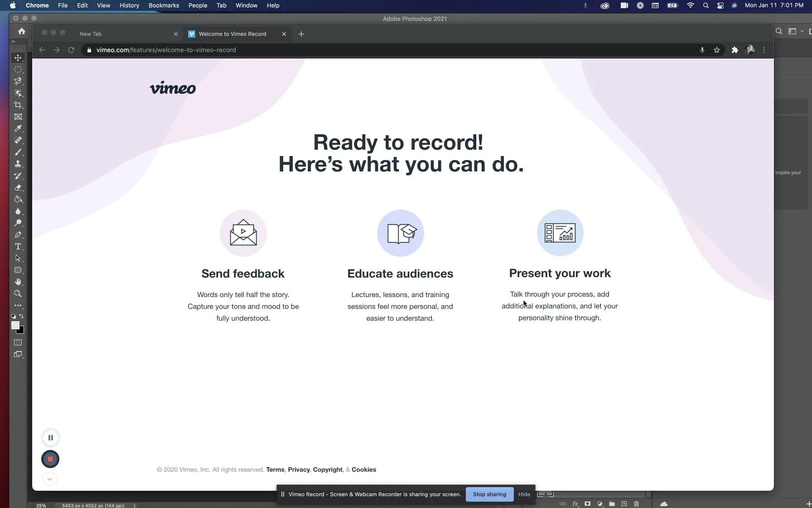
Task: Click the Chrome address bar URL
Action: (x=166, y=50)
